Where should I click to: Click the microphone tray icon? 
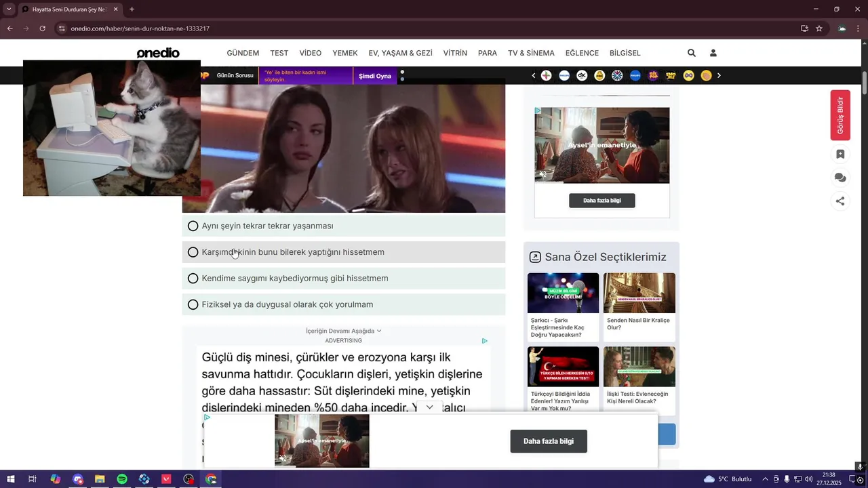point(787,479)
